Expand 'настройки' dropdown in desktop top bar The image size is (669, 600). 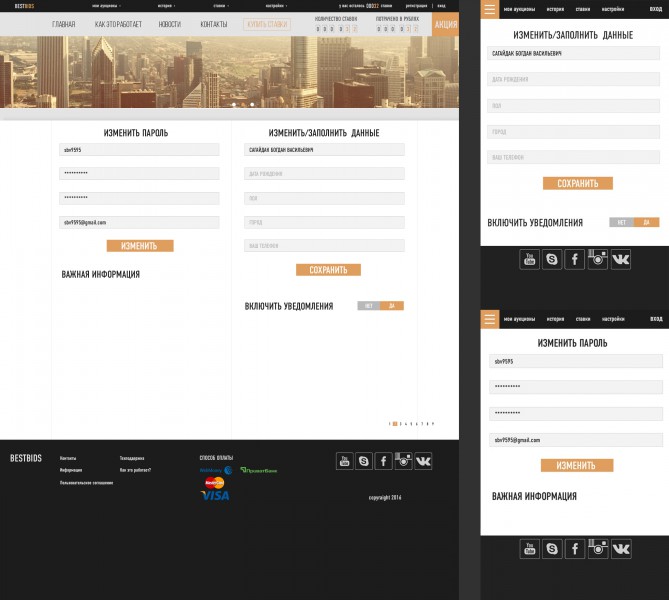coord(276,6)
